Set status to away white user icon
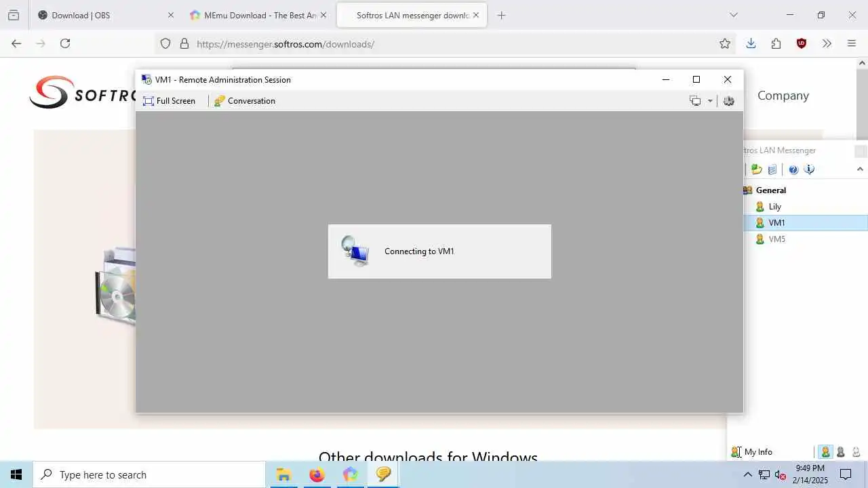 (x=856, y=452)
